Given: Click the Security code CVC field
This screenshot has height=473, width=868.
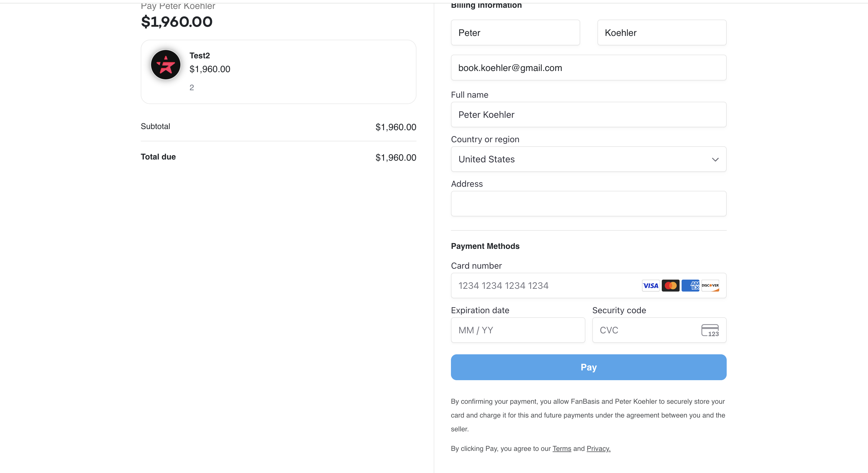Looking at the screenshot, I should [x=659, y=330].
